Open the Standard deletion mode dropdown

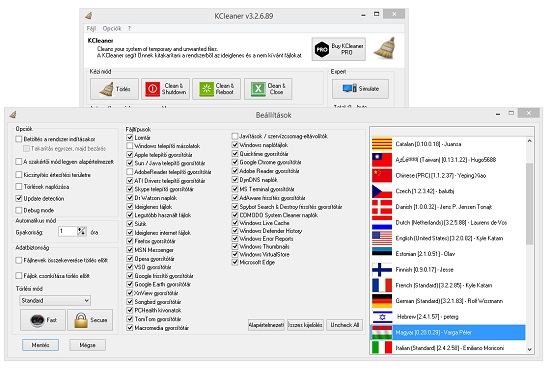tap(55, 300)
